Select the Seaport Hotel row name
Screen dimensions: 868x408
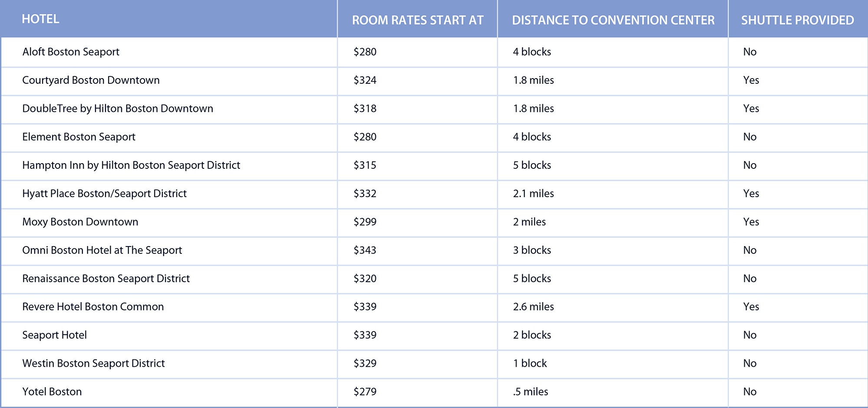(54, 335)
